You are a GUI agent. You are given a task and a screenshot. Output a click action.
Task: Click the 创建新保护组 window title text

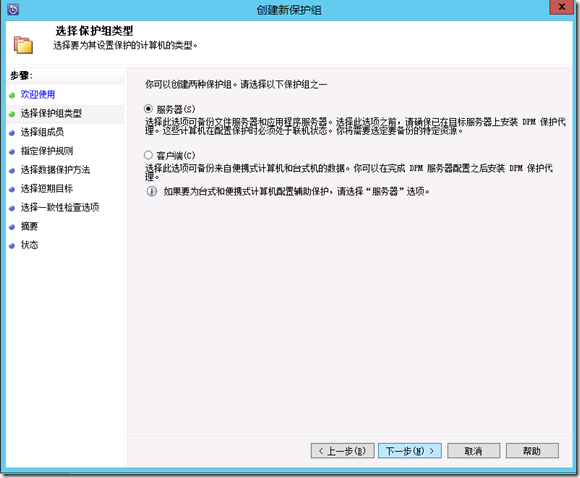(289, 10)
